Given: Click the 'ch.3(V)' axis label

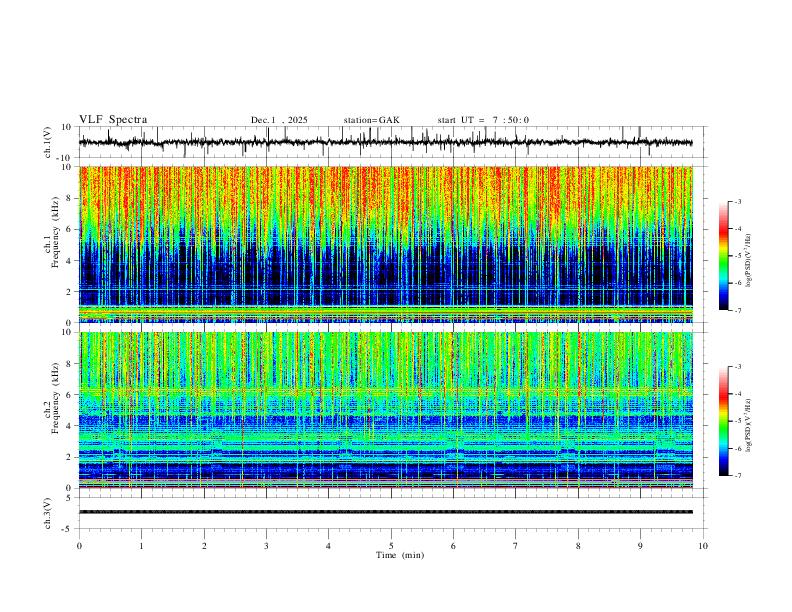Looking at the screenshot, I should (48, 514).
